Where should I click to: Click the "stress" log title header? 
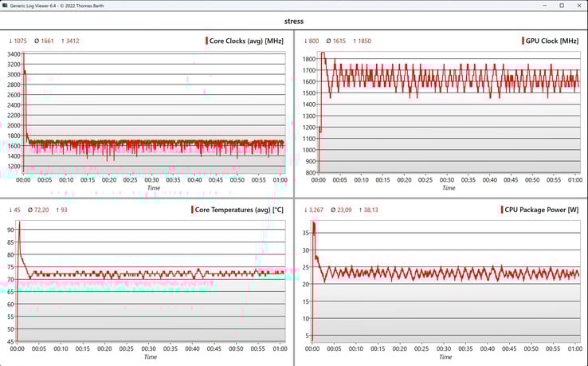pyautogui.click(x=293, y=22)
